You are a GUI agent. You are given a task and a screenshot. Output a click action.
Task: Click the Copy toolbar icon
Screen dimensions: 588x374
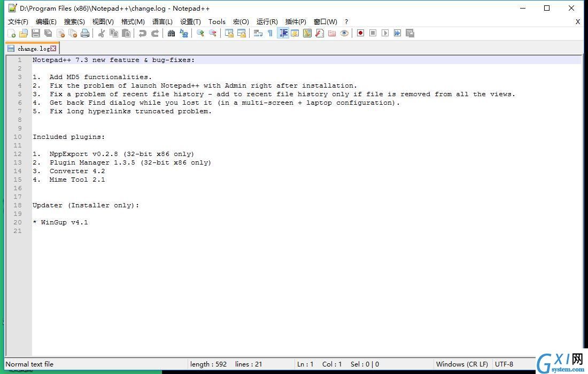pos(114,33)
